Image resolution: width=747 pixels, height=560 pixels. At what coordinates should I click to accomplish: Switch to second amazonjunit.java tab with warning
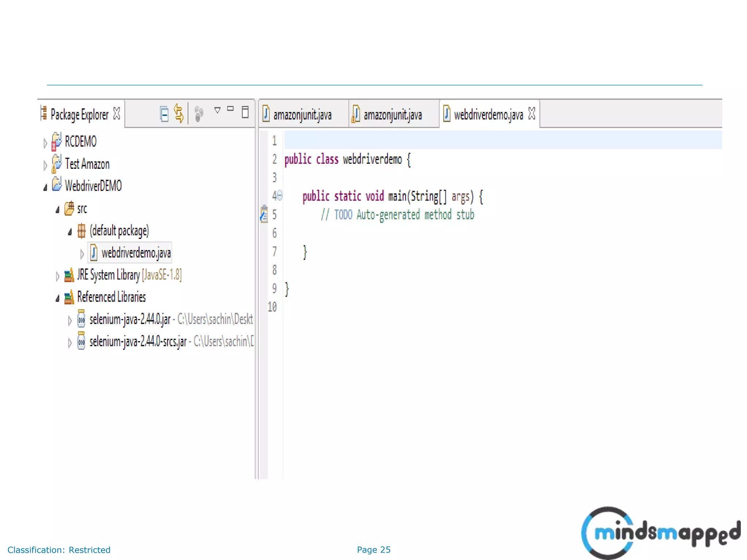coord(392,115)
